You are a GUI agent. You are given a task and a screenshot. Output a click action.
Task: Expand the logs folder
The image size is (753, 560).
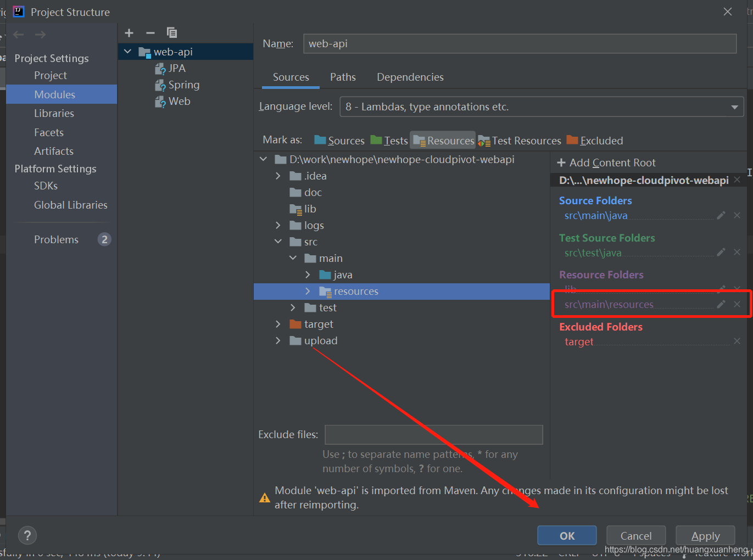[x=278, y=225]
